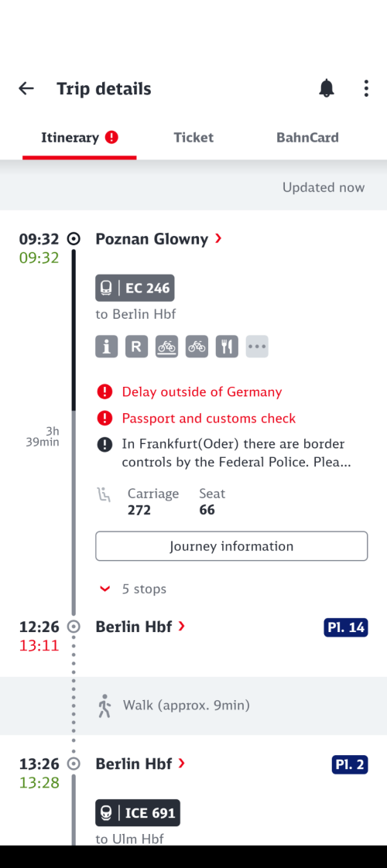Expand the 5 stops list
This screenshot has height=868, width=387.
coord(133,589)
